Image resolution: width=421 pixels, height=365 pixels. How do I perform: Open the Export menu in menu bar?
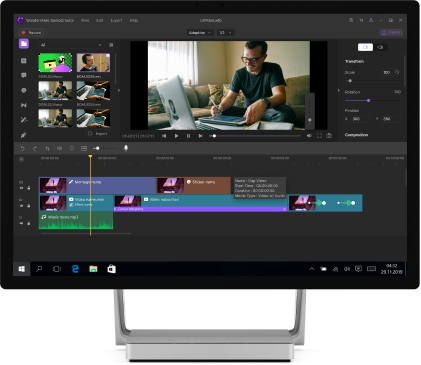click(x=116, y=20)
